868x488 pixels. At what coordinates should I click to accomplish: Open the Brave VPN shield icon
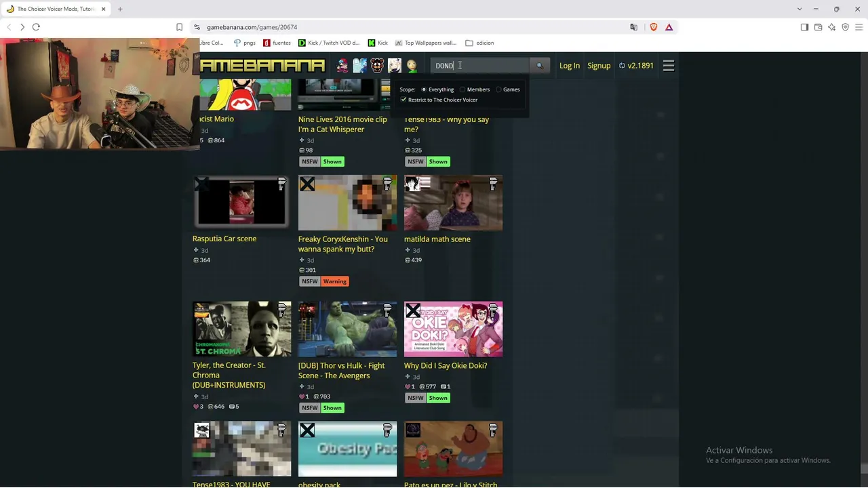(x=845, y=27)
